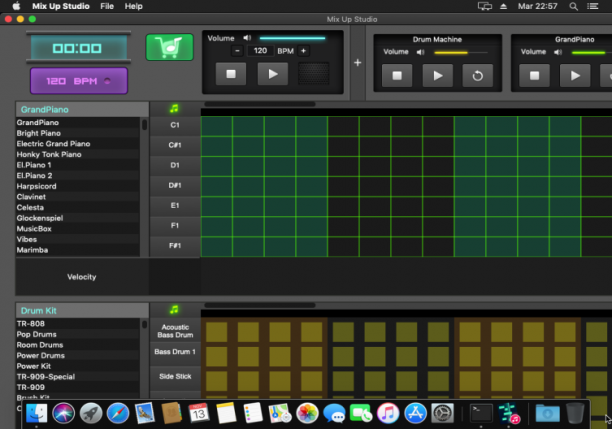Click the C#1 note key
The height and width of the screenshot is (429, 612).
175,145
